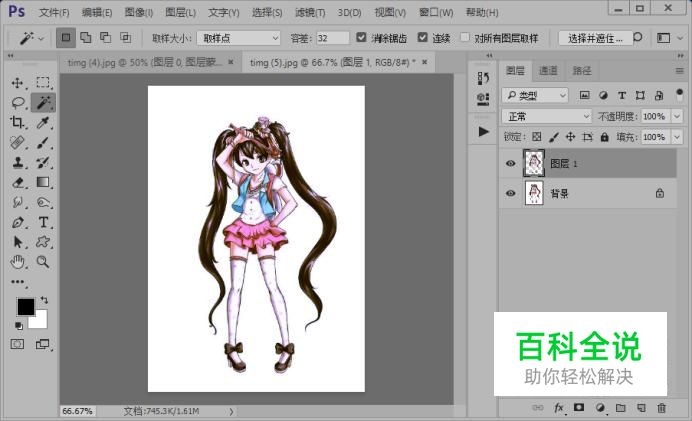
Task: Create new fill or adjustment layer
Action: click(x=600, y=408)
